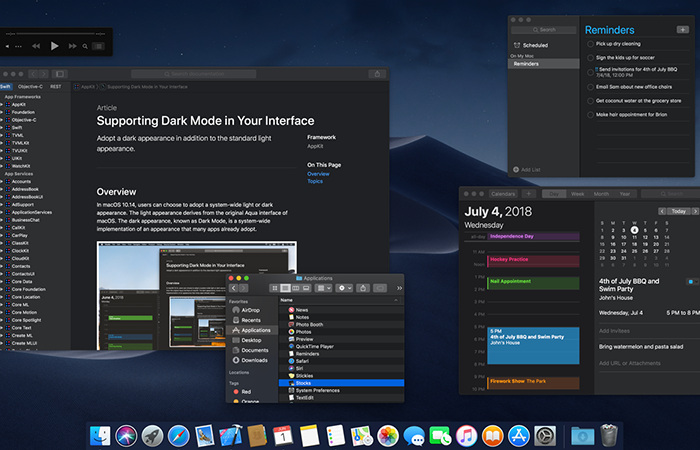
Task: Open Maps icon in the Dock
Action: coord(362,436)
